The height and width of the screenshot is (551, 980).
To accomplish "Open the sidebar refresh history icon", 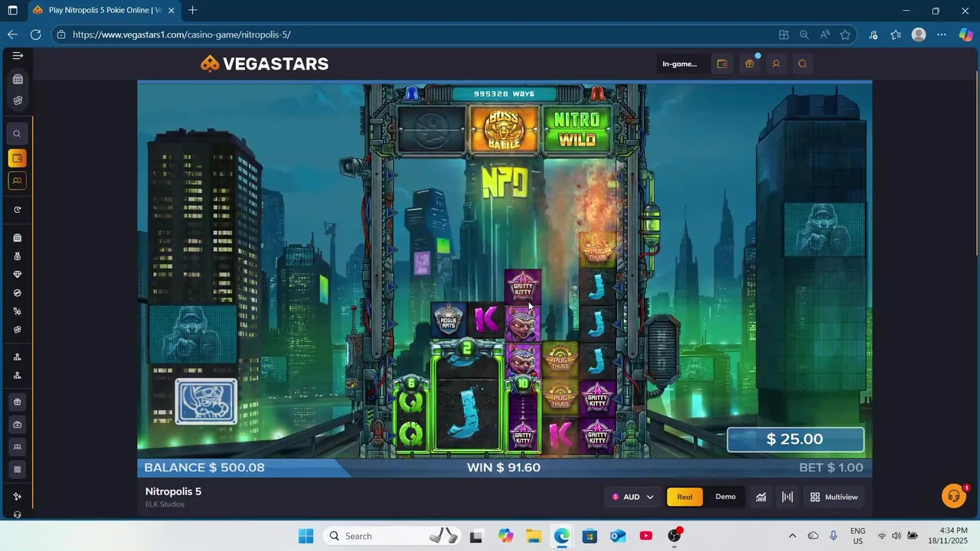I will 17,210.
